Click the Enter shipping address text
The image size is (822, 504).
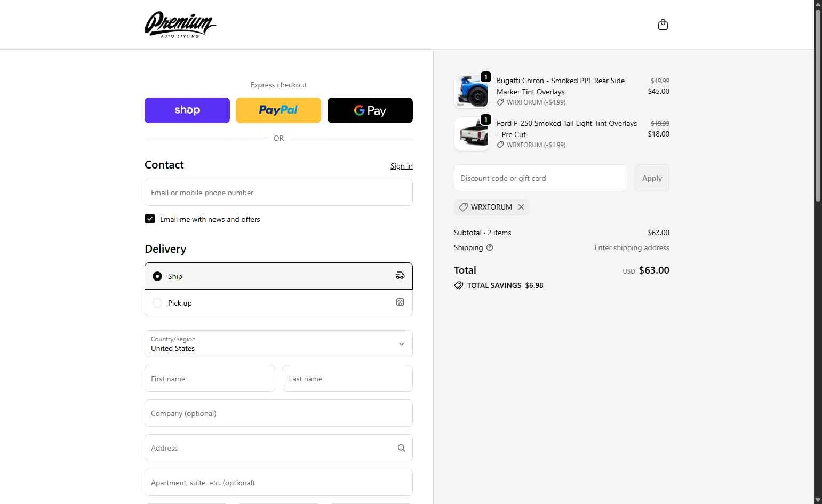[x=632, y=247]
